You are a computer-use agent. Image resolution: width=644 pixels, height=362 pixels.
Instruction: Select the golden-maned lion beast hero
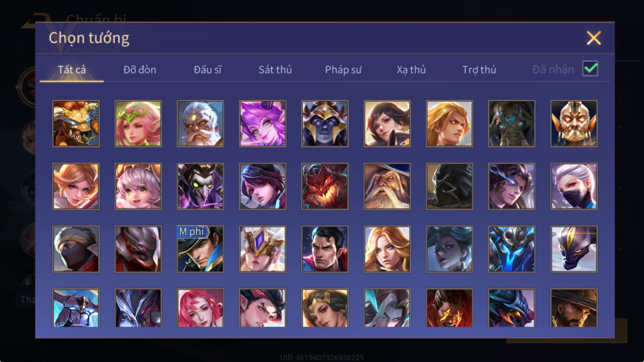click(x=76, y=124)
